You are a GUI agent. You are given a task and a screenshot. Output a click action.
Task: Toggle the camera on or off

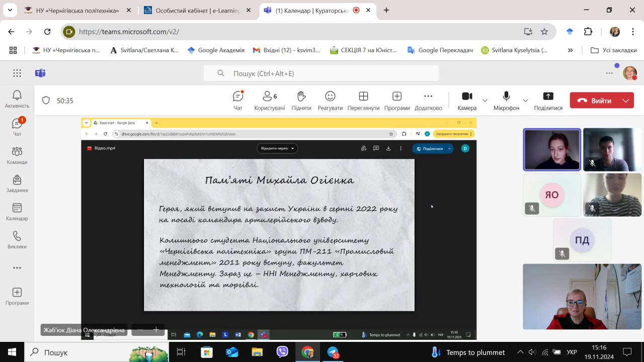(467, 101)
